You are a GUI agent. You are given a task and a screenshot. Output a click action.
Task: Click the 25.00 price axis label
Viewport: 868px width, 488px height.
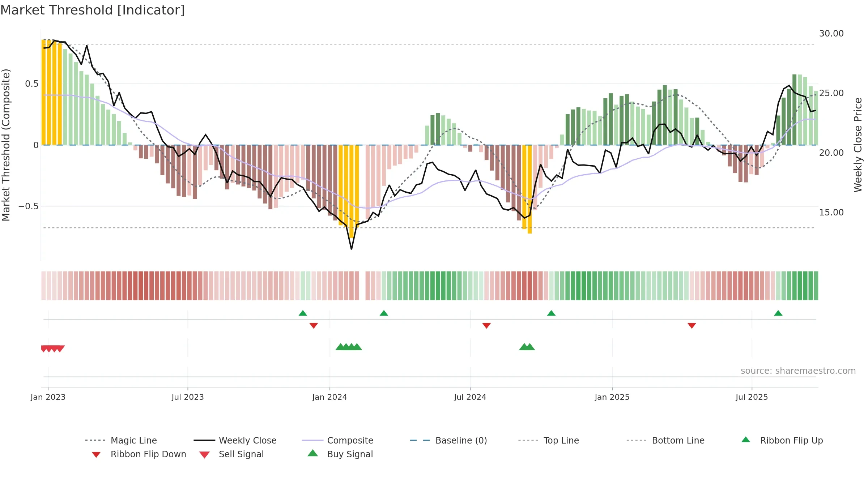click(x=831, y=93)
